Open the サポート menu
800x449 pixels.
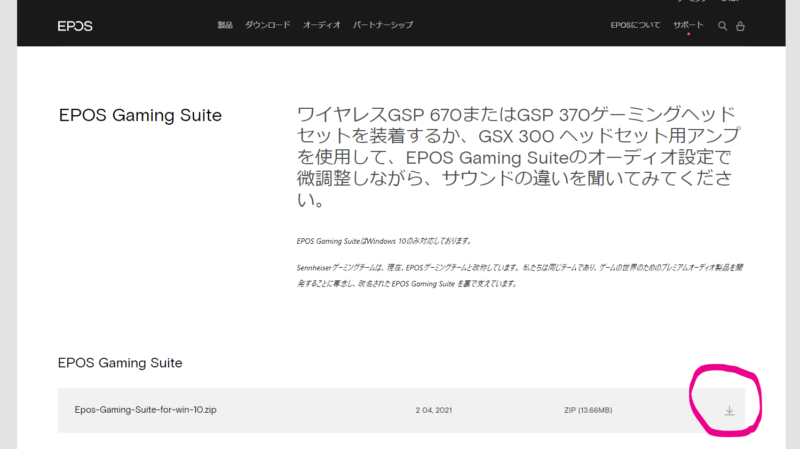click(x=688, y=25)
